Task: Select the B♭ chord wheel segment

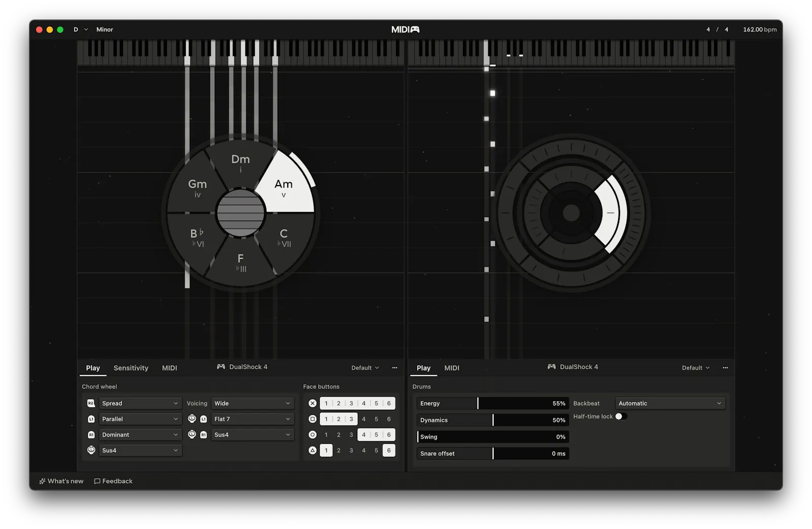Action: pos(197,237)
